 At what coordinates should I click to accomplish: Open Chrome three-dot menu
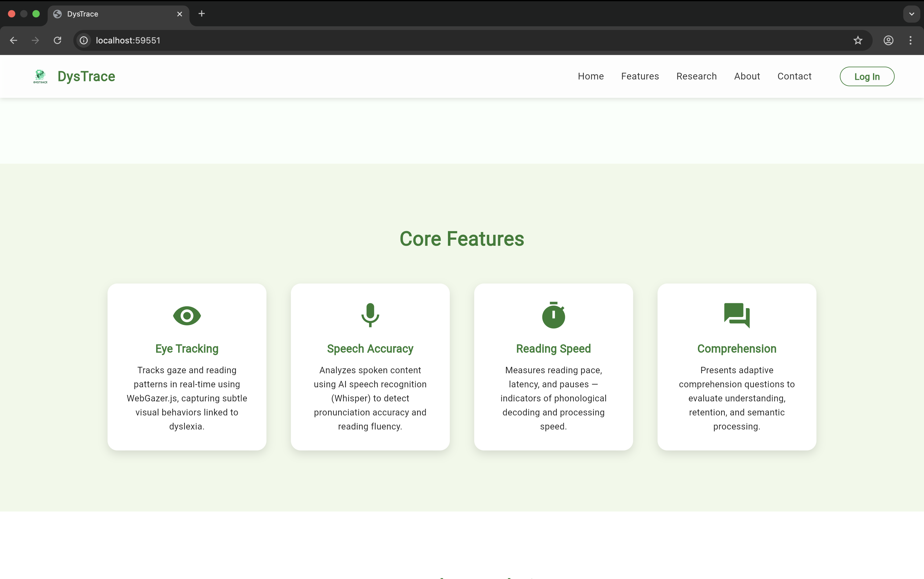tap(910, 41)
